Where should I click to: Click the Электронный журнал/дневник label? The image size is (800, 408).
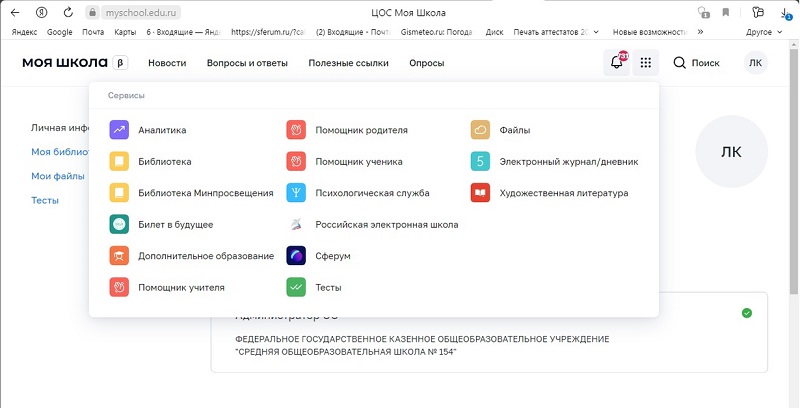click(x=569, y=162)
